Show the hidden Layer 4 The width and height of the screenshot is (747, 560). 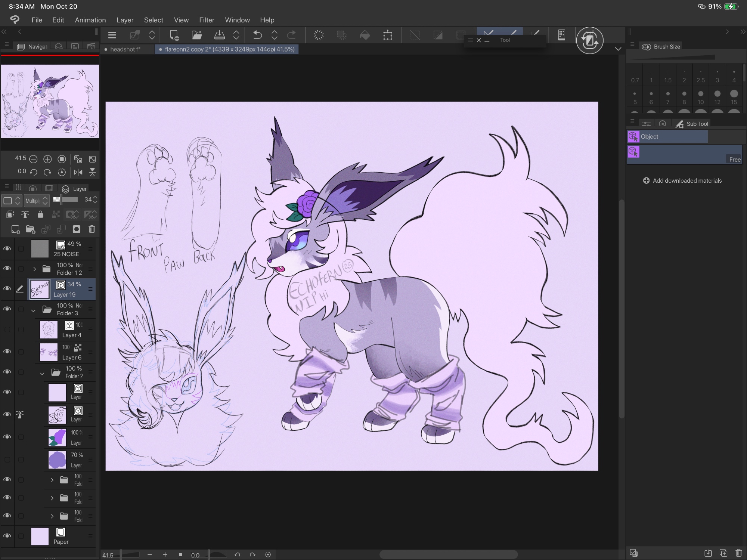[7, 329]
